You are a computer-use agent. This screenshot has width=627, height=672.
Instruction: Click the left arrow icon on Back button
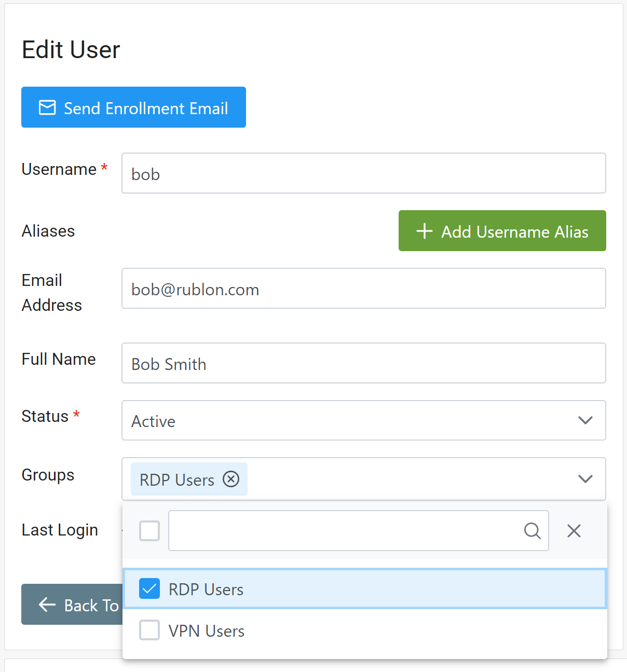pyautogui.click(x=47, y=605)
